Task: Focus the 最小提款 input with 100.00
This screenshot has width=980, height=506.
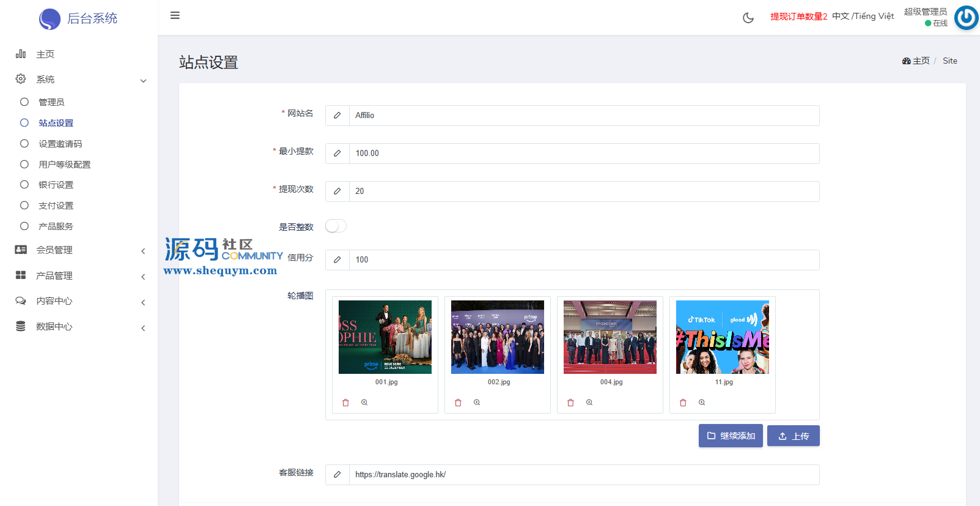Action: click(x=584, y=153)
